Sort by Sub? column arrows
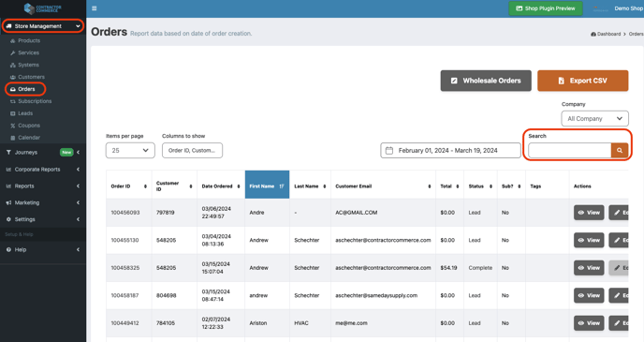644x342 pixels. point(520,186)
